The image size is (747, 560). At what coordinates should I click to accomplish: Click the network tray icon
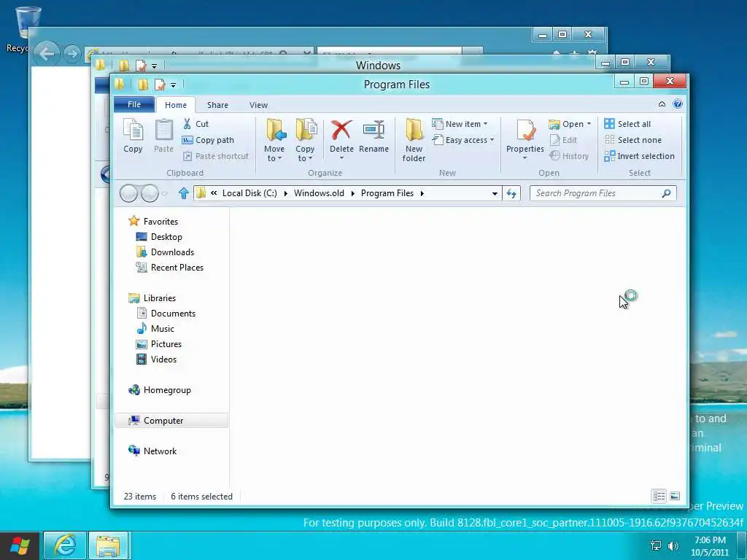656,546
